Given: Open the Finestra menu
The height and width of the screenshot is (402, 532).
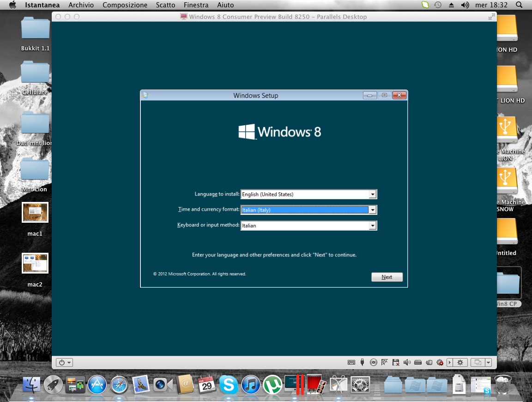Looking at the screenshot, I should [x=196, y=5].
